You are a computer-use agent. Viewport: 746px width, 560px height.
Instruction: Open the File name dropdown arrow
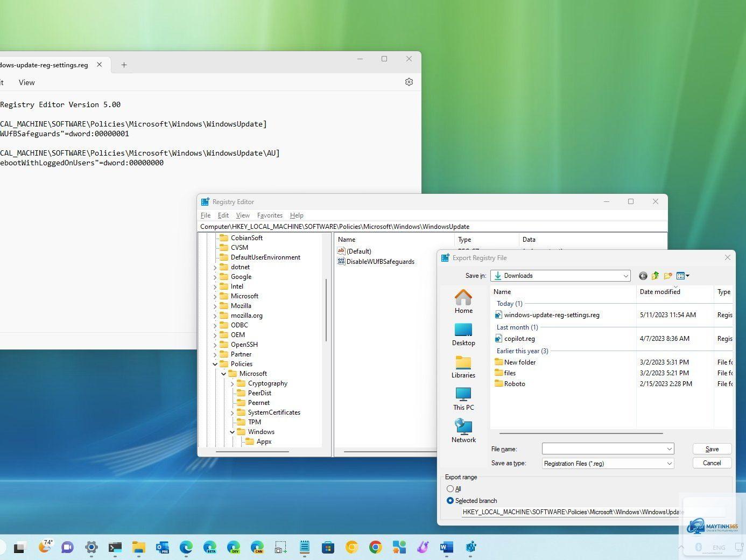tap(669, 449)
